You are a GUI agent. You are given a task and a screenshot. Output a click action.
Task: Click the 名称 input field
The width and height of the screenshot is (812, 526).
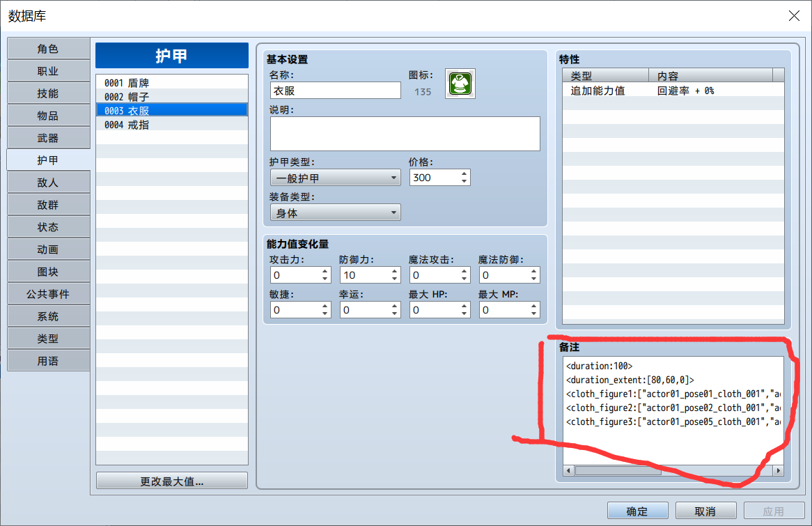tap(335, 91)
